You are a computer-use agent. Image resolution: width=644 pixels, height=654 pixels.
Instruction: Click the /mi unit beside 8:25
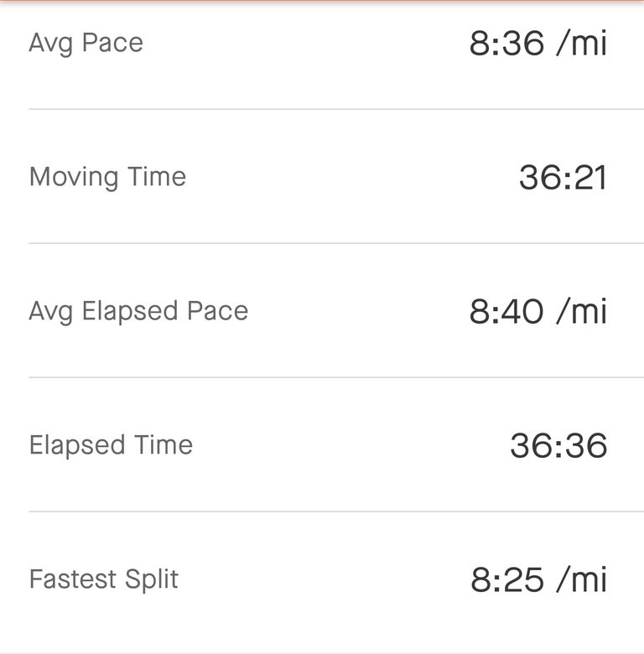pos(581,579)
